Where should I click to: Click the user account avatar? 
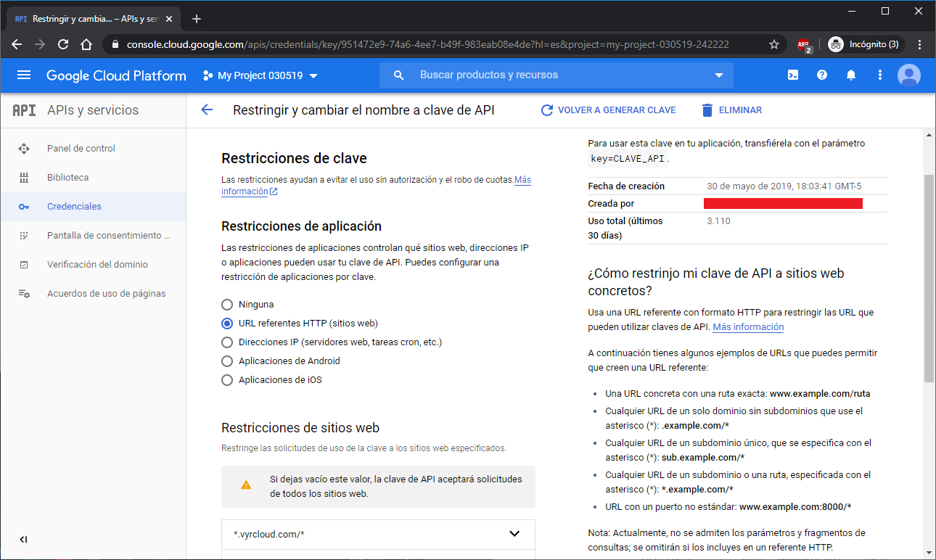[908, 75]
